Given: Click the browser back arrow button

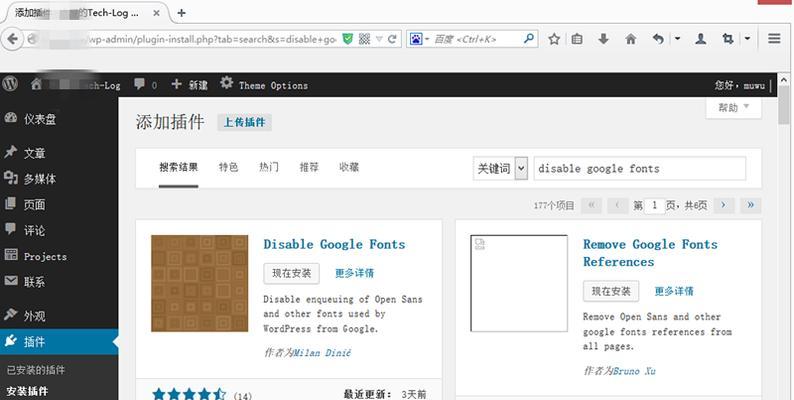Looking at the screenshot, I should click(13, 39).
